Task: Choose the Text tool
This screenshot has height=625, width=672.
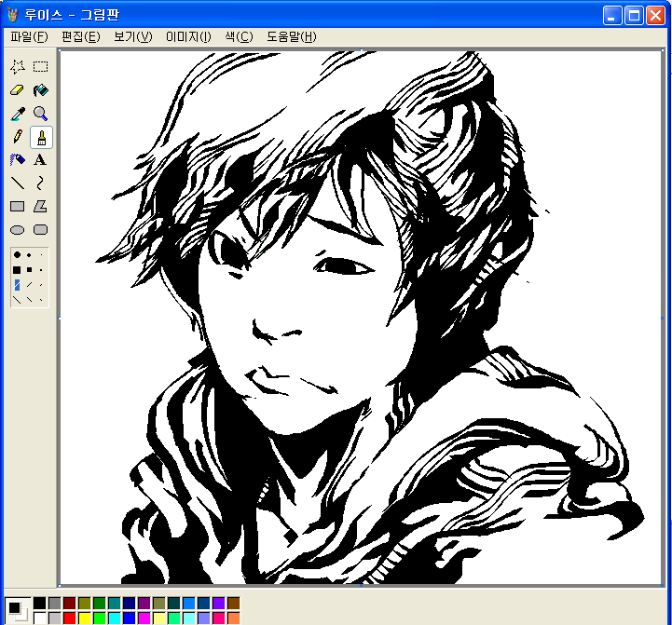Action: click(x=41, y=160)
